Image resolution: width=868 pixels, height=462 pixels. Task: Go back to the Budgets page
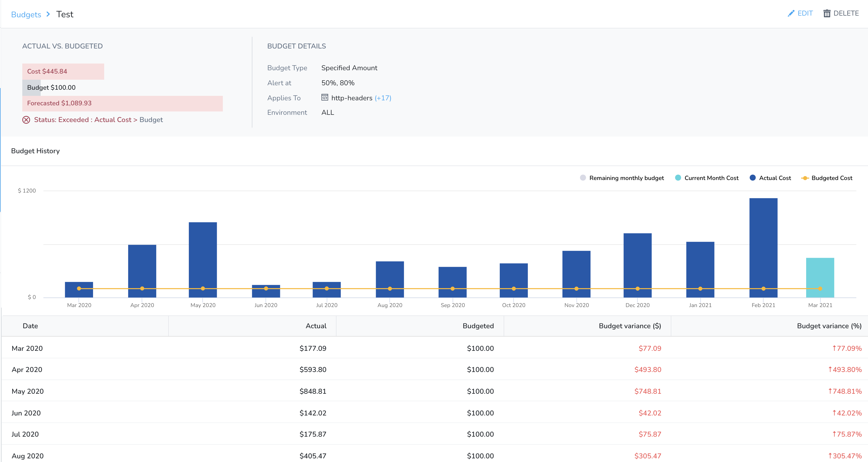click(26, 14)
